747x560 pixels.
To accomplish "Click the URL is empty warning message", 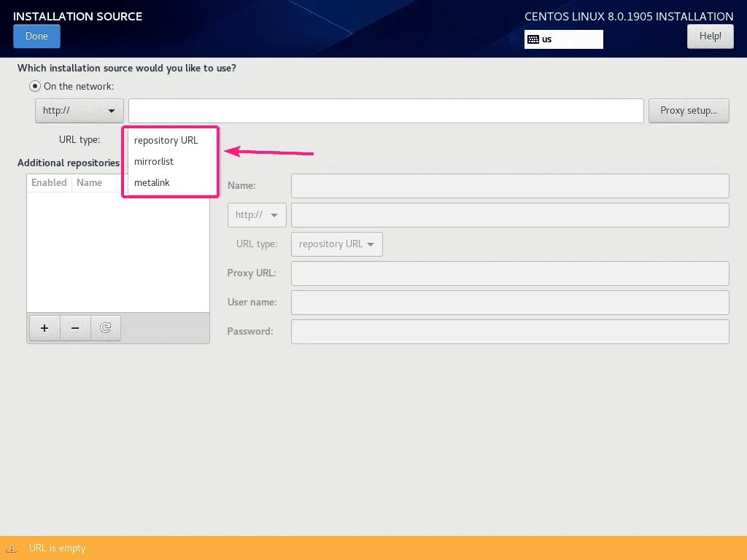I will pos(57,548).
